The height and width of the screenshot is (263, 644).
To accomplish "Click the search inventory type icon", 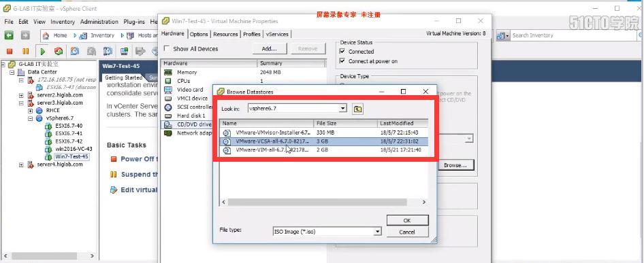I will coord(502,36).
